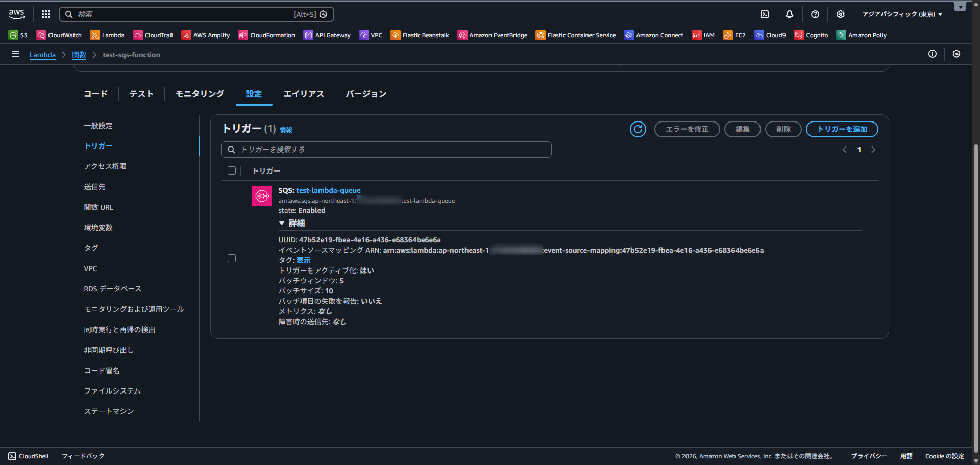Open the test-lambda-queue SQS link
980x465 pixels.
click(328, 190)
